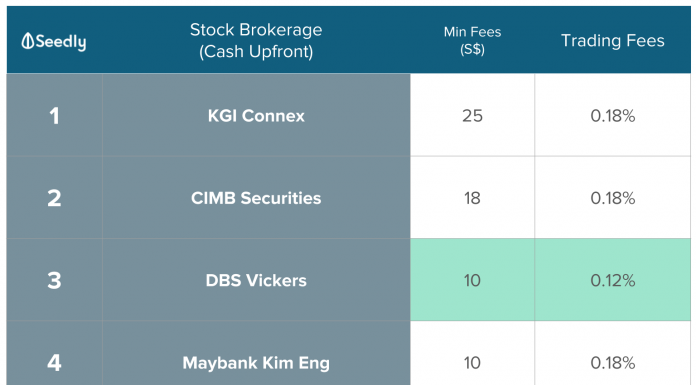Click the highlighted 0.12% trading fee
This screenshot has width=696, height=385.
pyautogui.click(x=613, y=280)
